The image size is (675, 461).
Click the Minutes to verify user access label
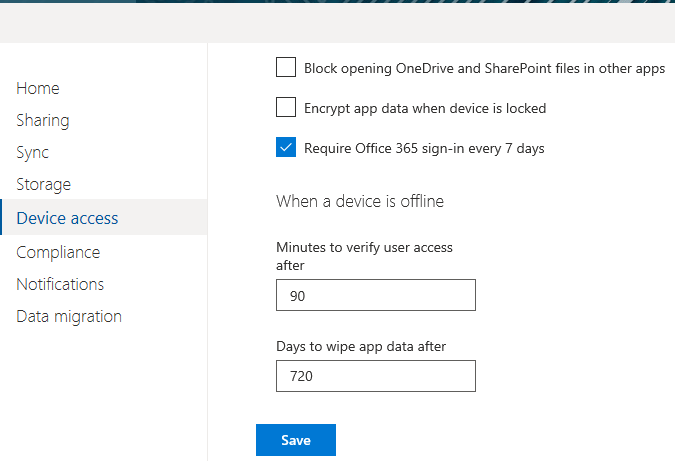click(x=365, y=256)
